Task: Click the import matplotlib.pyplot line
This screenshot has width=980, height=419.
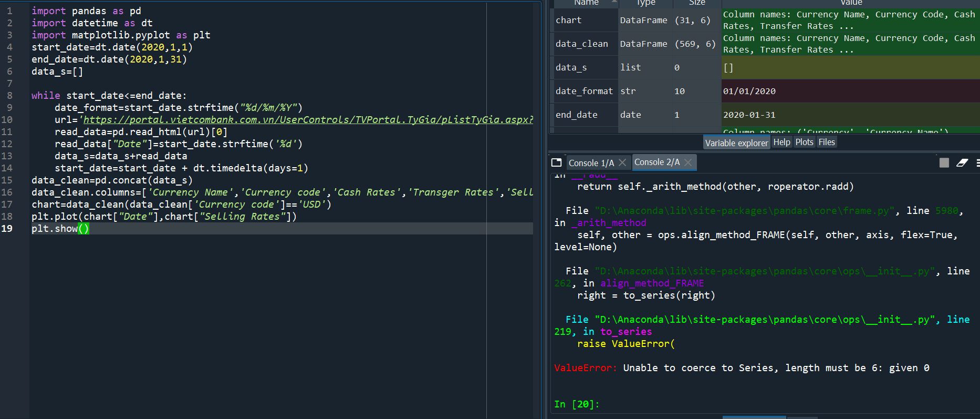Action: tap(121, 35)
